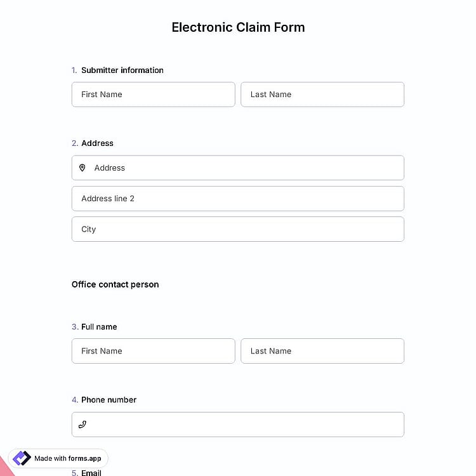The width and height of the screenshot is (476, 476).
Task: Click the Phone number input field
Action: 238,425
